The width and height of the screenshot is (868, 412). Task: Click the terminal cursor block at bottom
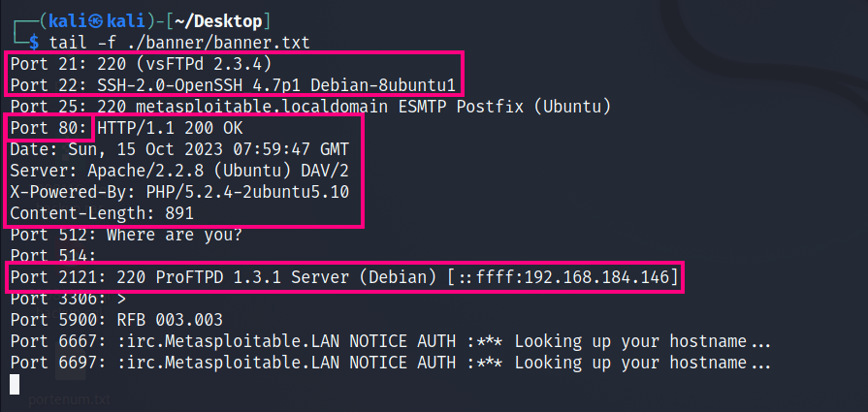[15, 384]
